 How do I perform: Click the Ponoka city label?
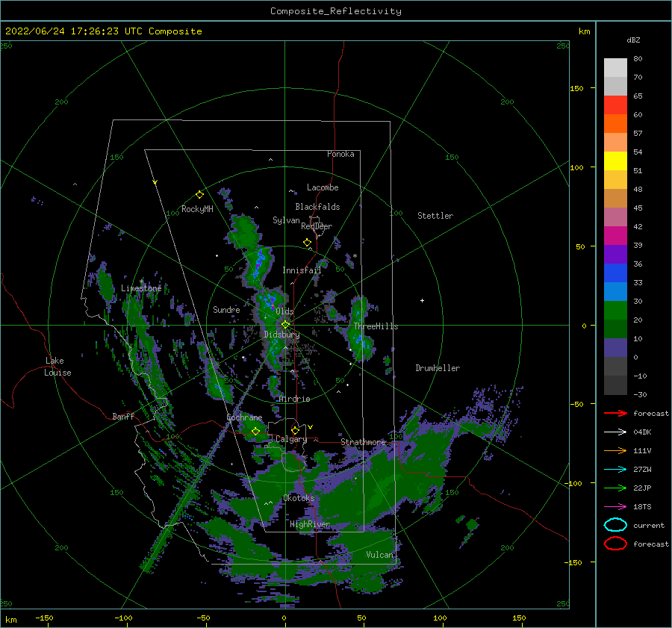coord(340,154)
